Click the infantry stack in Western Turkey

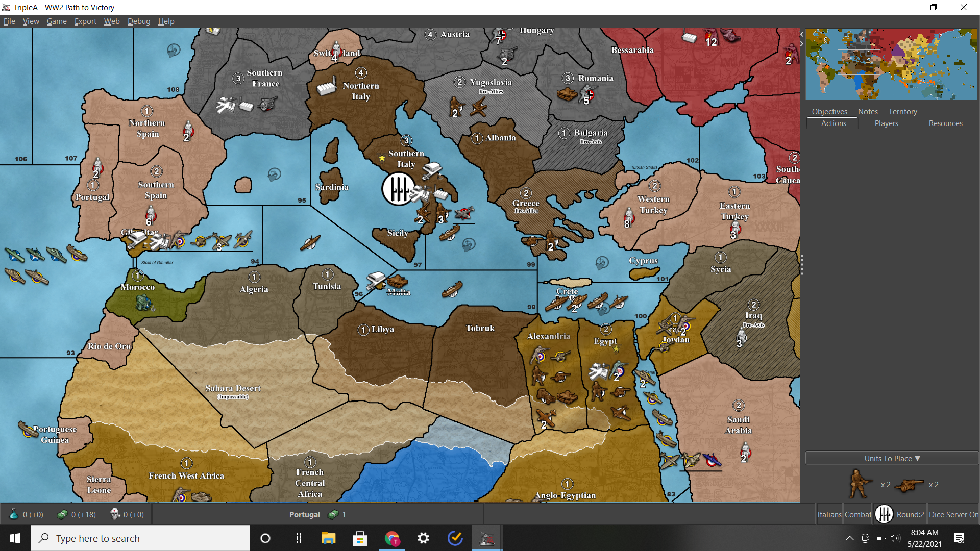[x=629, y=217]
